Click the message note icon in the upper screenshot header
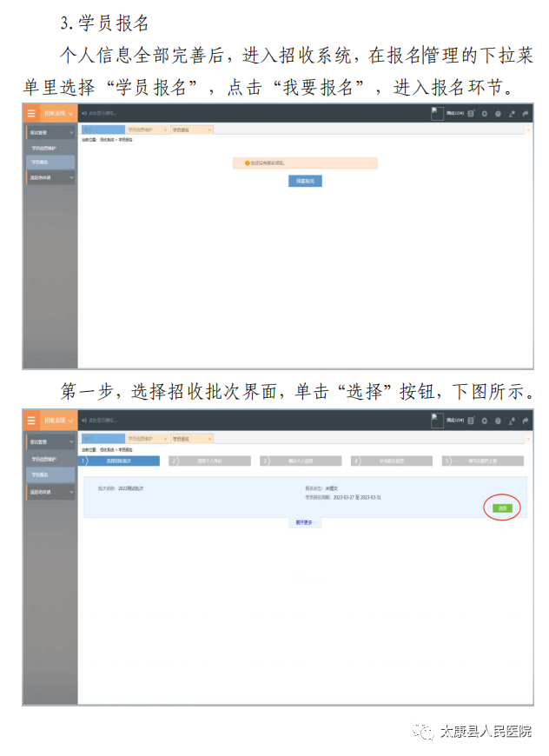This screenshot has width=549, height=756. tap(471, 113)
